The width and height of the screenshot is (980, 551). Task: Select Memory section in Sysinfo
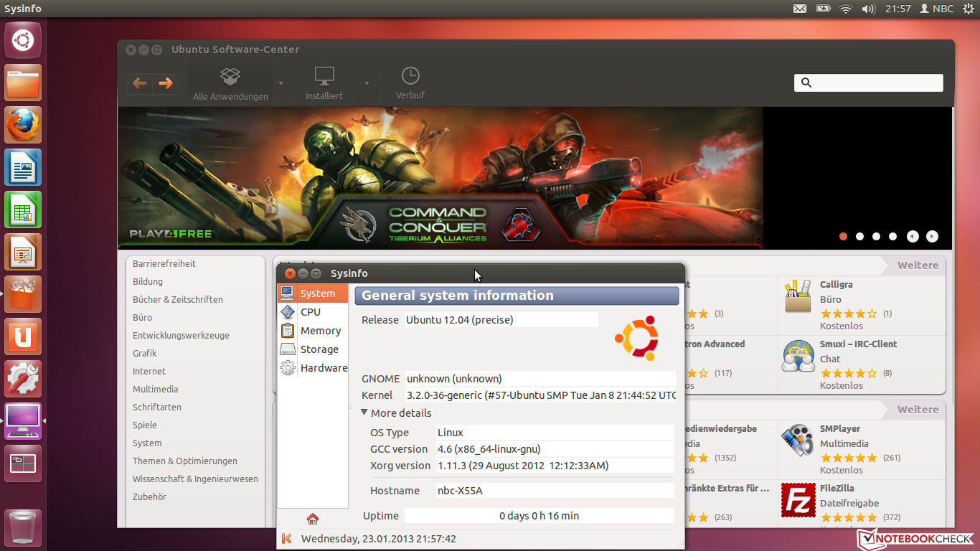(313, 331)
